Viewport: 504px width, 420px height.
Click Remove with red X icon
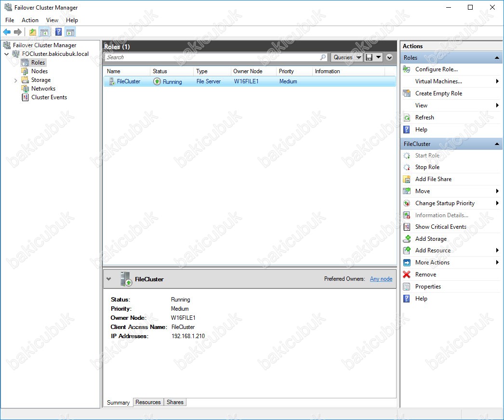click(425, 275)
